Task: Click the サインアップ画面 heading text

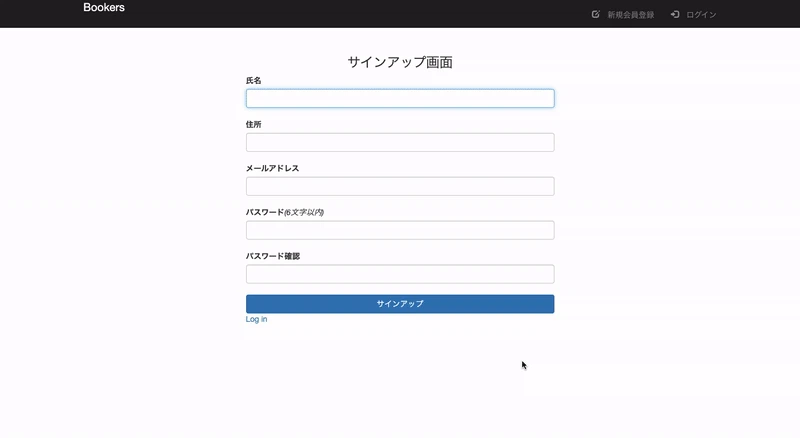Action: click(x=400, y=62)
